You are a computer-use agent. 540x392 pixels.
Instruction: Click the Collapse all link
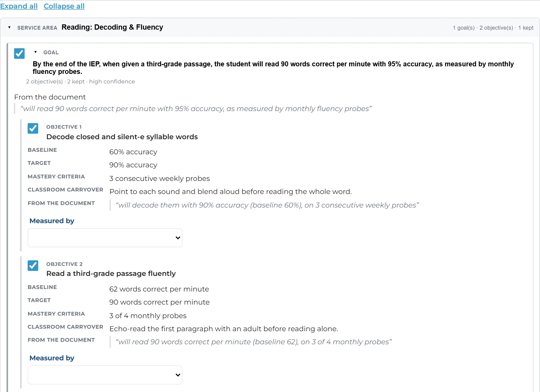click(64, 6)
